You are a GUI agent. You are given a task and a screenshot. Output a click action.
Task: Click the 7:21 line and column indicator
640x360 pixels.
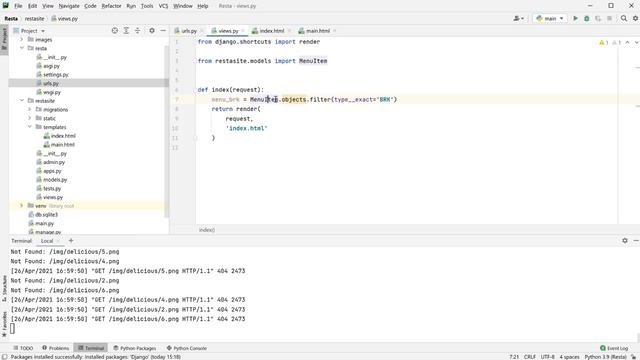514,357
